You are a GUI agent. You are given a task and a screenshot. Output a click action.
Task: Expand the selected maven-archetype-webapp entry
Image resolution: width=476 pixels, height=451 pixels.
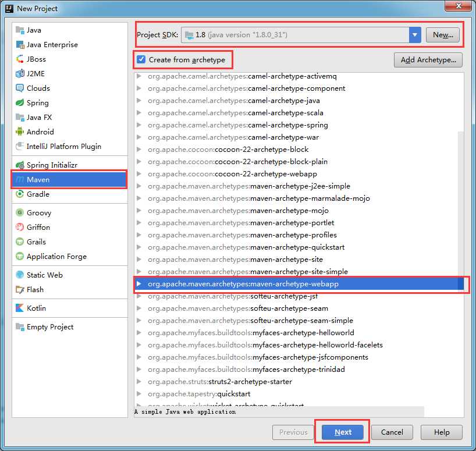(139, 284)
